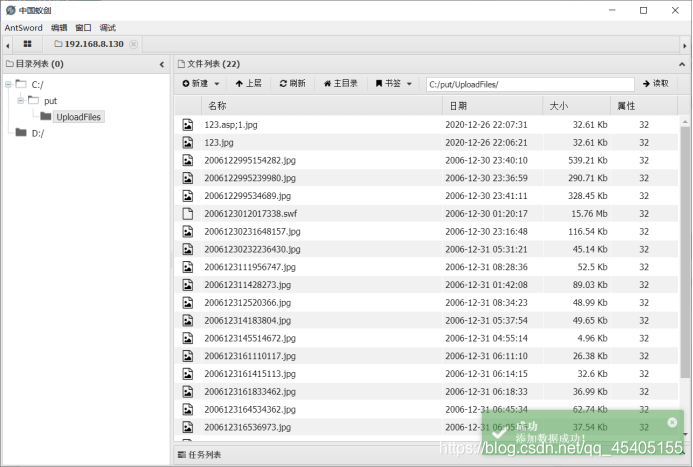Click the image icon of 200612312520366.jpg
The height and width of the screenshot is (467, 693).
(188, 303)
